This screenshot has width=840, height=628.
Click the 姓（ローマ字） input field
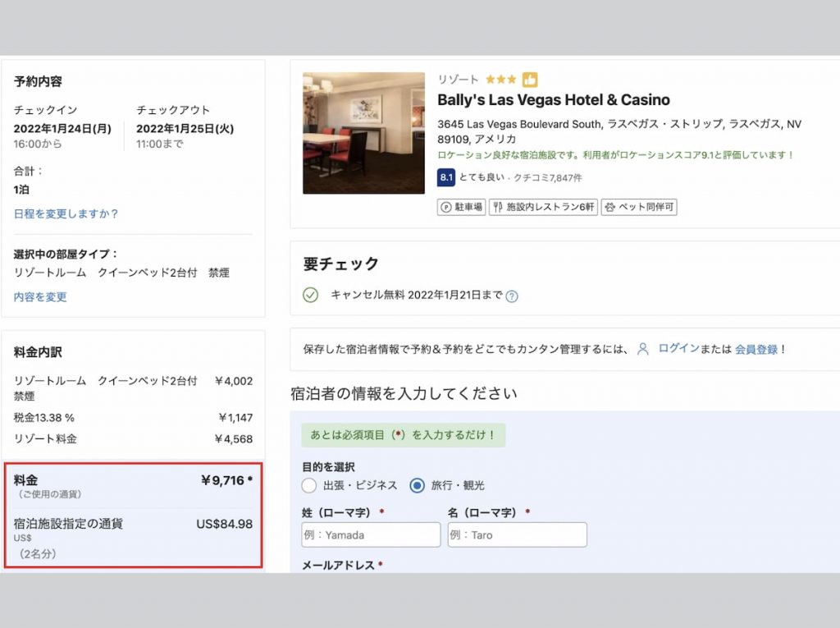coord(371,534)
